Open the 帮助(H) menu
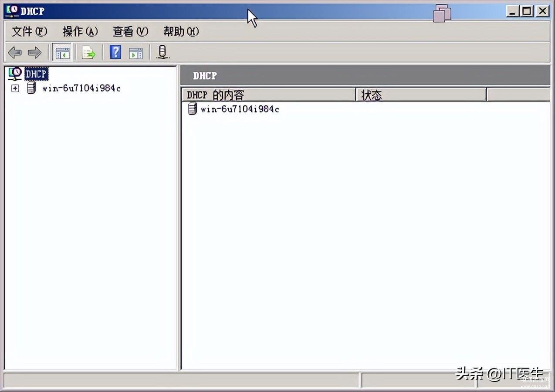The image size is (555, 392). coord(181,31)
